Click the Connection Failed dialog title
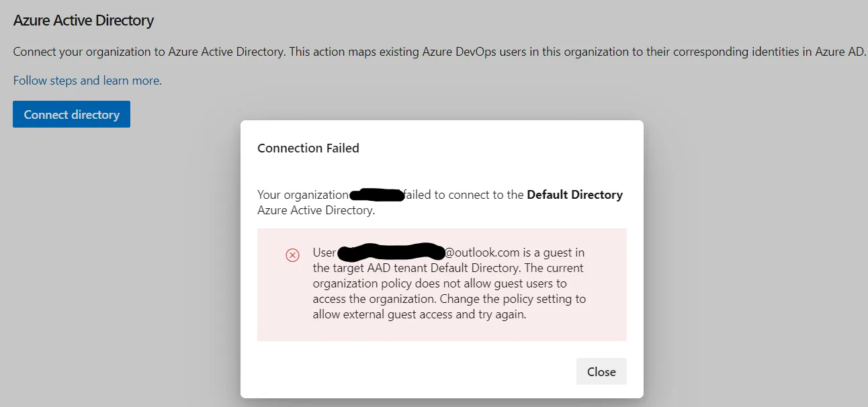This screenshot has height=407, width=868. pyautogui.click(x=308, y=148)
